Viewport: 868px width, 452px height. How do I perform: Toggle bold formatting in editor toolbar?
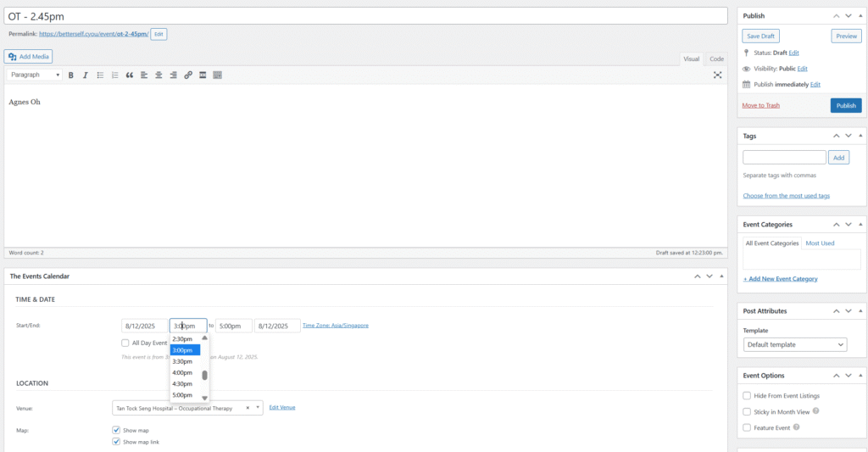click(x=71, y=75)
